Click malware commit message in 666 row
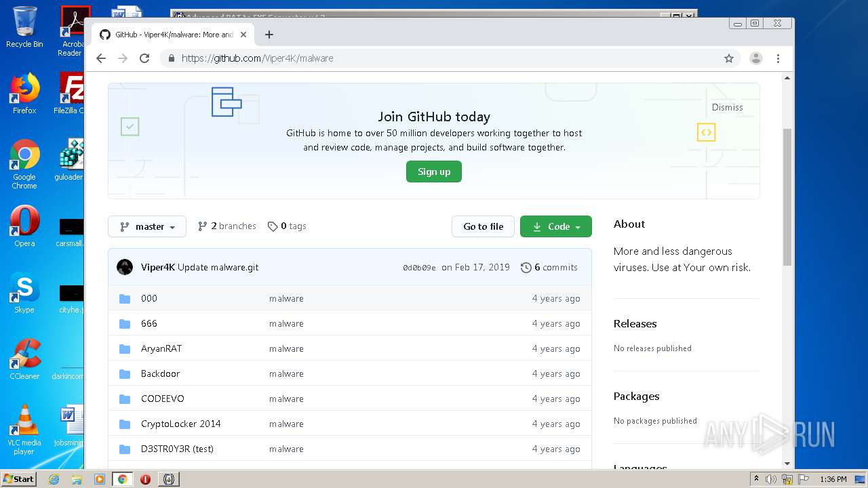 coord(286,323)
